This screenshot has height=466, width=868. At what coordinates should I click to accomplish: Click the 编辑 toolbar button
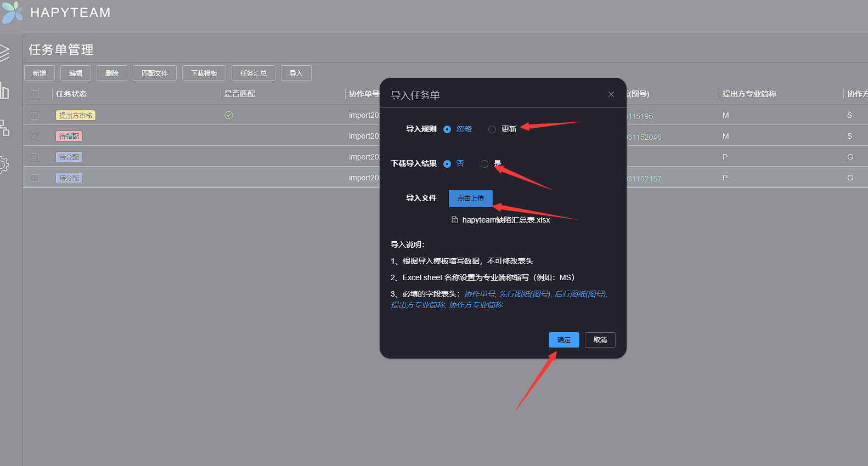pos(76,73)
